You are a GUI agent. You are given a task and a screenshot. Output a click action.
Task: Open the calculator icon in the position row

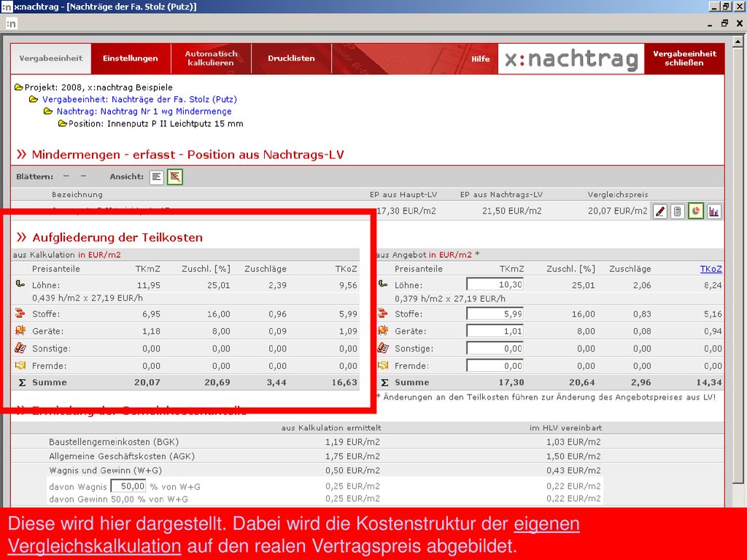click(678, 211)
